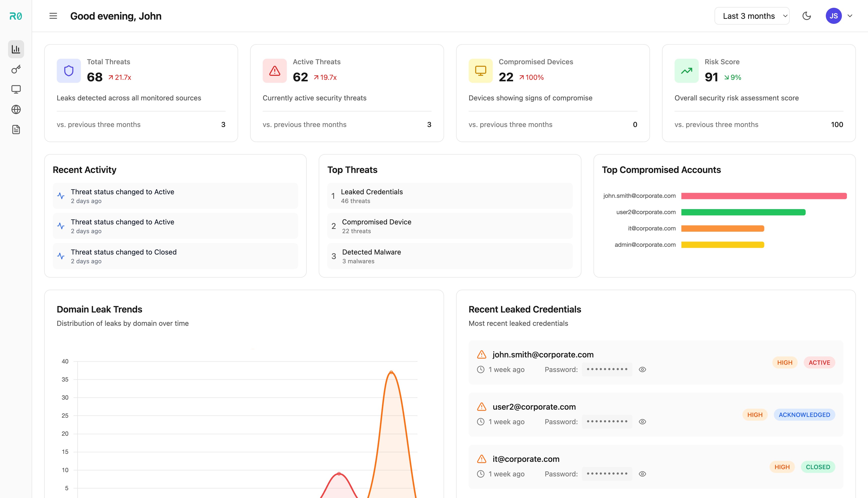Reveal user2@corporate.com password with eye icon
The image size is (868, 498).
pyautogui.click(x=642, y=422)
